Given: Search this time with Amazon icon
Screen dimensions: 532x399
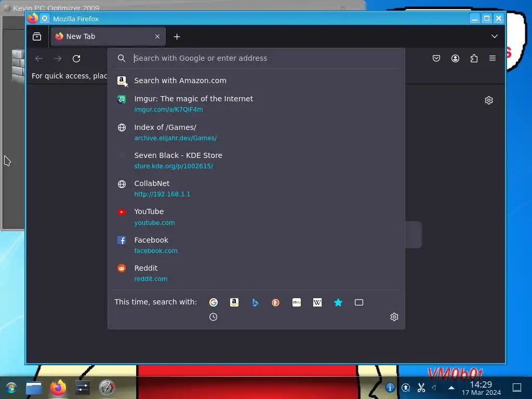Looking at the screenshot, I should 234,302.
